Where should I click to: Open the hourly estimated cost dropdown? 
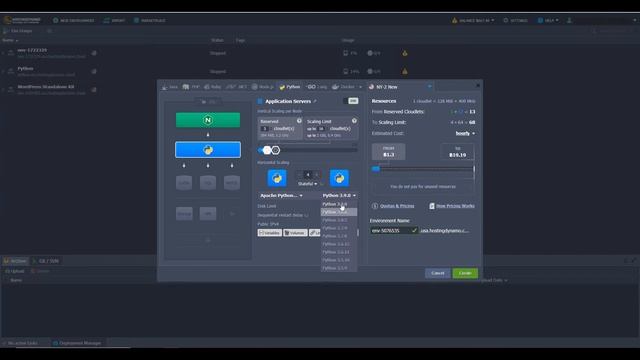(x=465, y=133)
